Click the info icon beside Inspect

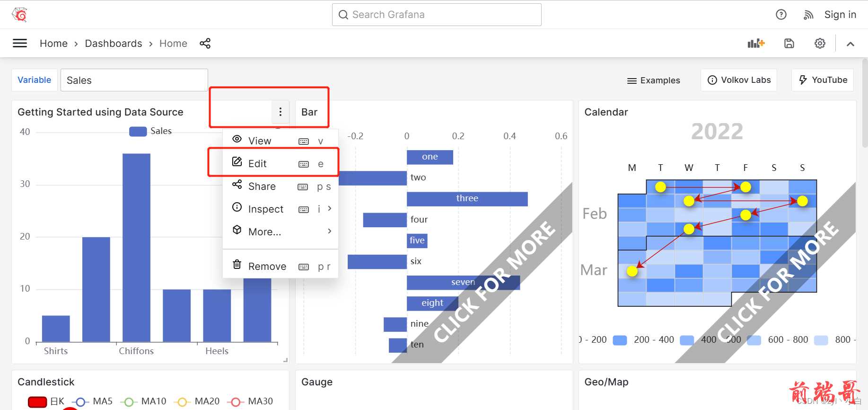coord(237,207)
